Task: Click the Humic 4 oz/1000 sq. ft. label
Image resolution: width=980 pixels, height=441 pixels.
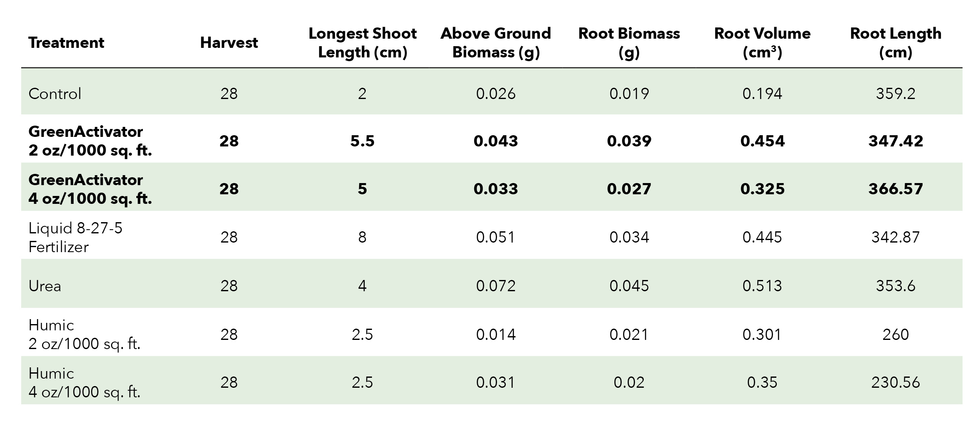Action: (x=84, y=382)
